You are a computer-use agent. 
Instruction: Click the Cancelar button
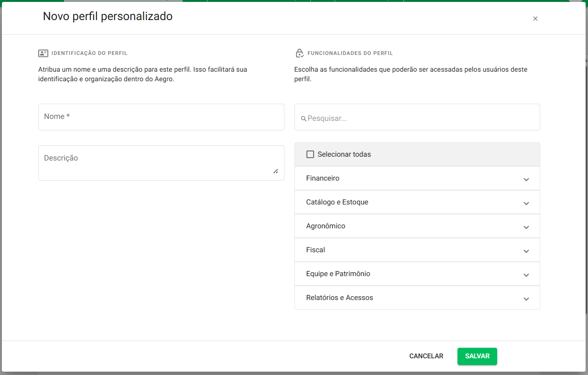coord(426,356)
